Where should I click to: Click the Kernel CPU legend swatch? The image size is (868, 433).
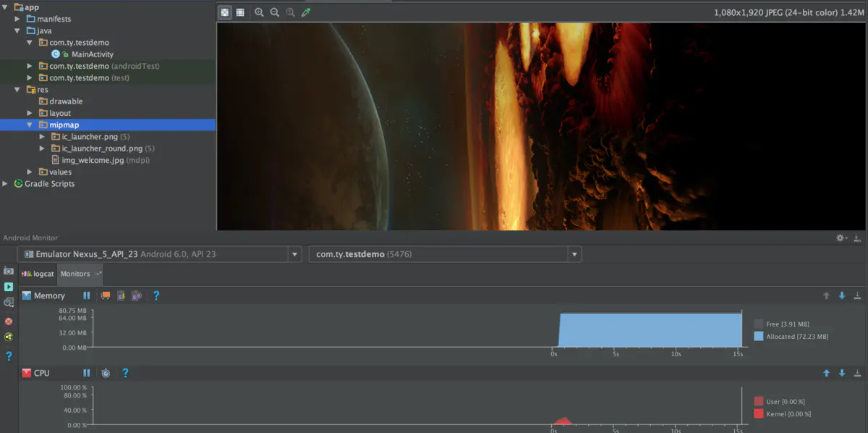coord(759,413)
